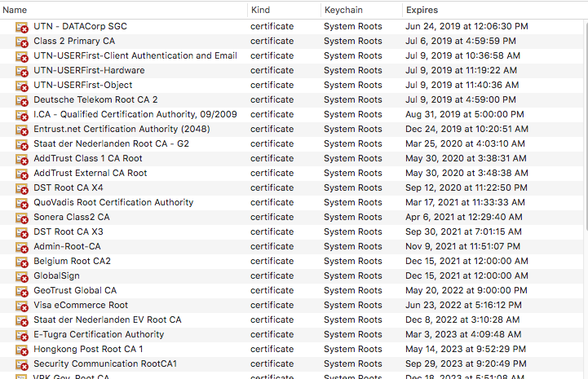Click the GeoTrust Global CA certificate icon
The width and height of the screenshot is (588, 379).
tap(22, 291)
